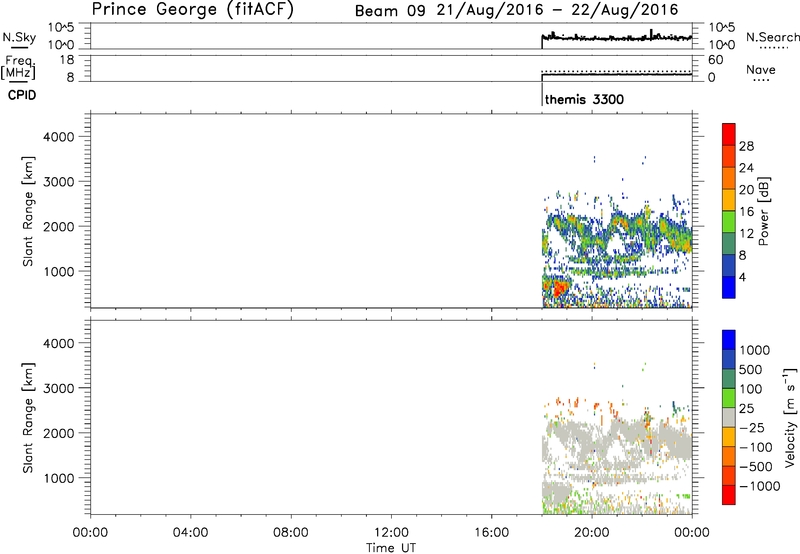The width and height of the screenshot is (800, 554).
Task: Click the red high-power echo patch near 500 km
Action: (559, 288)
